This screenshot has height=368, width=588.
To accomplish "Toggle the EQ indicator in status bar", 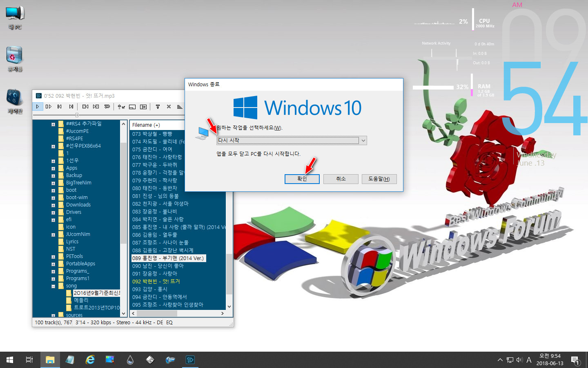I will tap(169, 323).
